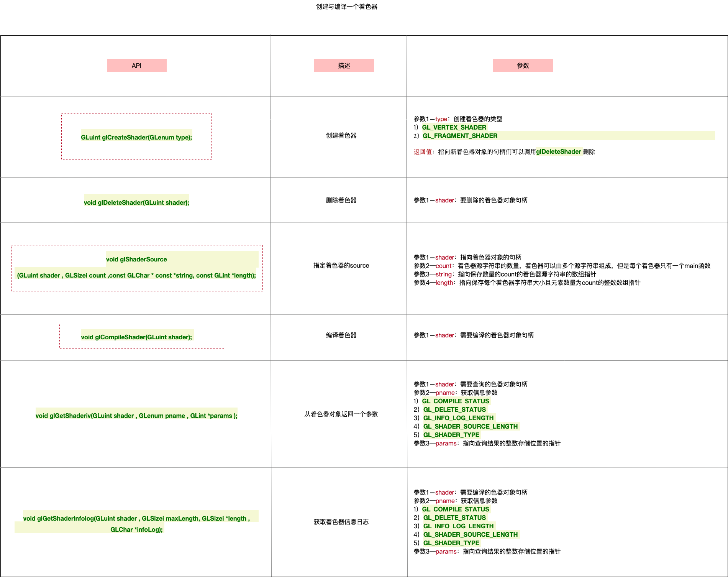728x577 pixels.
Task: Click the "void glShaderSource" function name line
Action: pyautogui.click(x=136, y=259)
